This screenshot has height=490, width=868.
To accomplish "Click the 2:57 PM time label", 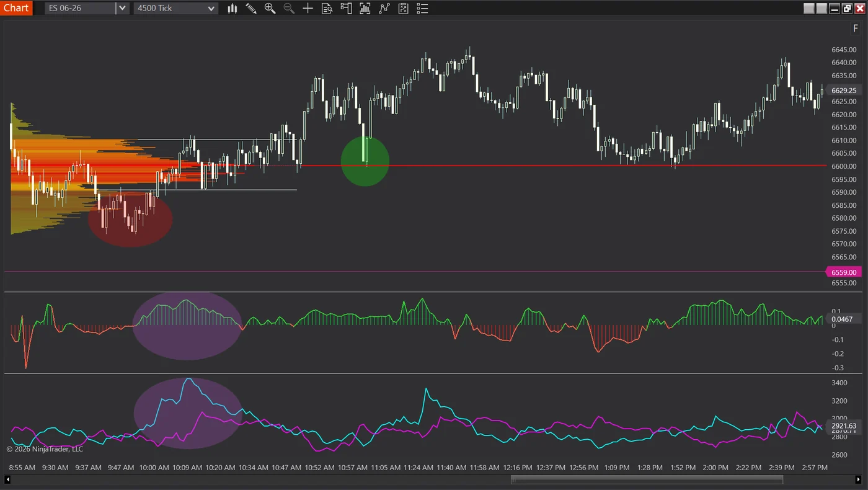I will click(815, 468).
